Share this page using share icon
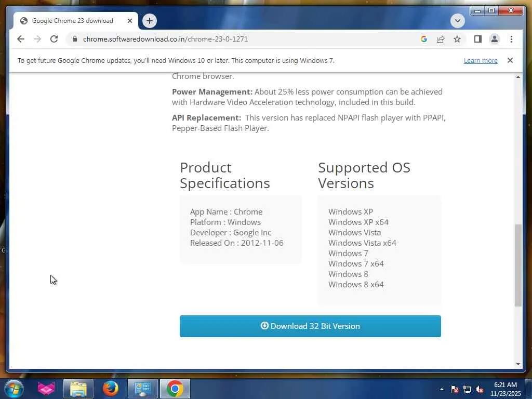 [441, 39]
